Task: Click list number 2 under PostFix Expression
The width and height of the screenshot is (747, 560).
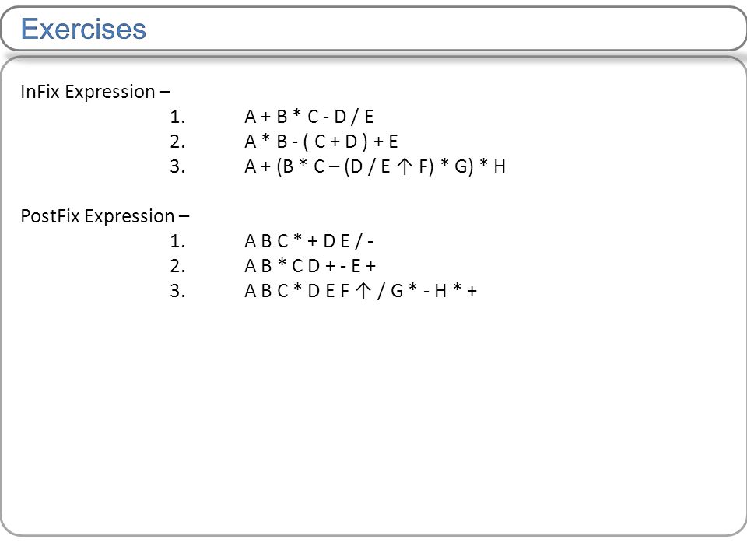Action: tap(177, 266)
